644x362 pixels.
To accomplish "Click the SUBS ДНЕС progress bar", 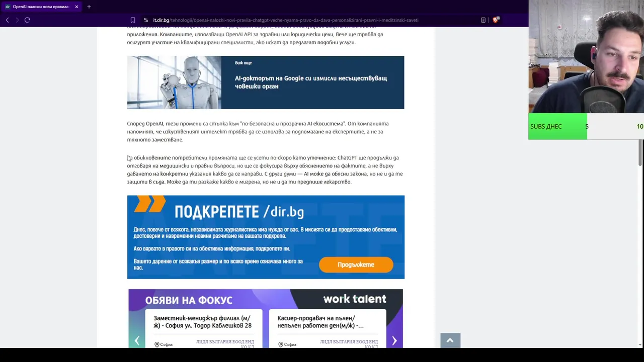I will (x=586, y=126).
